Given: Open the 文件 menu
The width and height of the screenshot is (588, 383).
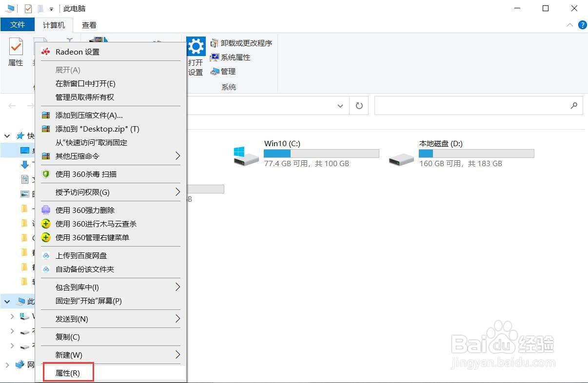Looking at the screenshot, I should pos(18,25).
